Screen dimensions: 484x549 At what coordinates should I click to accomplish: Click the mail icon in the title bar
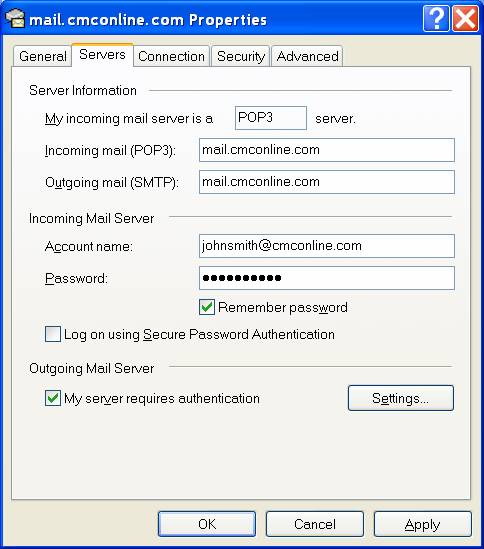(15, 19)
